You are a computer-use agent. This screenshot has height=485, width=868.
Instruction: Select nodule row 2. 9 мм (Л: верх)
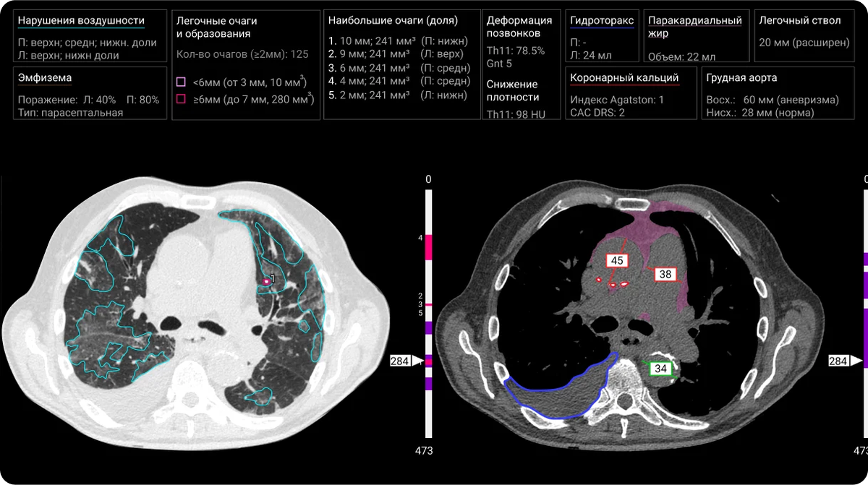pyautogui.click(x=398, y=53)
